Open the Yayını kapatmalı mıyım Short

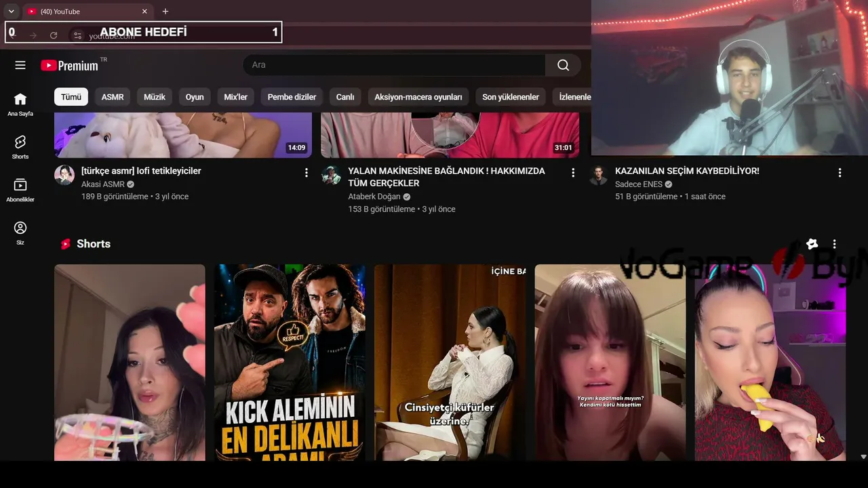click(x=610, y=363)
